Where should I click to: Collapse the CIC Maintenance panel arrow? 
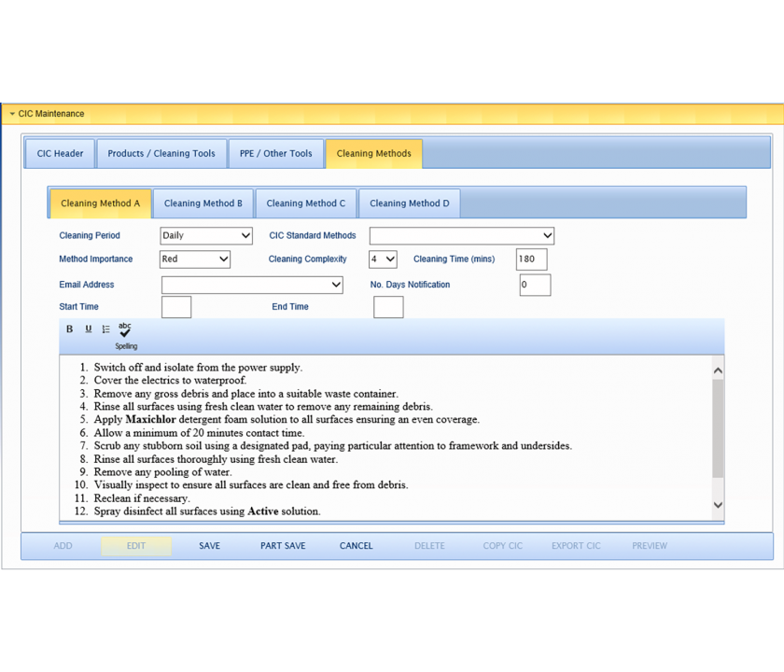12,114
